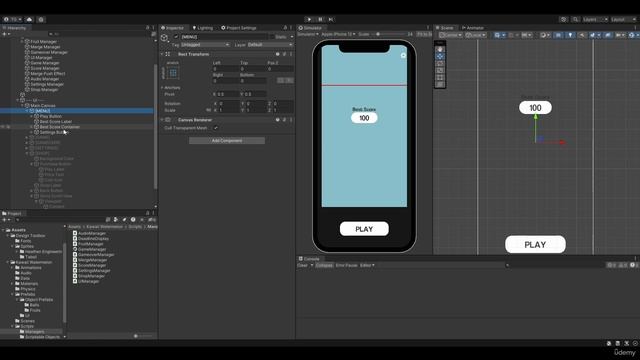The height and width of the screenshot is (360, 640).
Task: Open the Unity account dropdown
Action: click(x=13, y=19)
